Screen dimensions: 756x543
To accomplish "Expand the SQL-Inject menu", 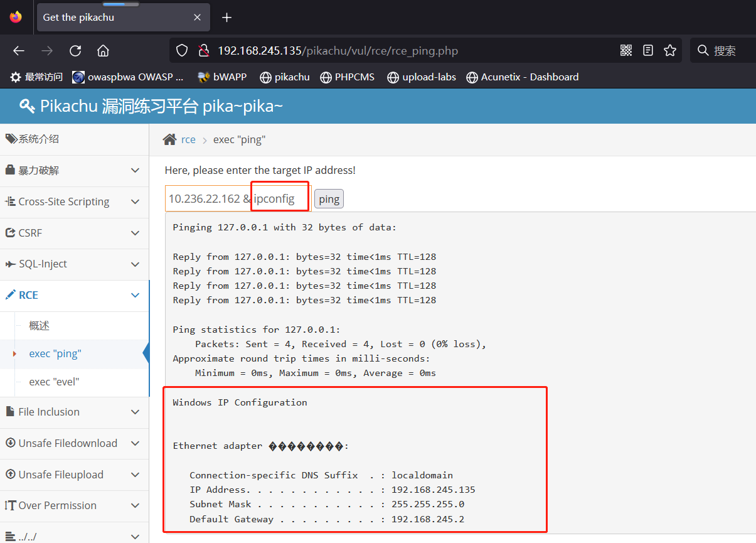I will [x=75, y=264].
